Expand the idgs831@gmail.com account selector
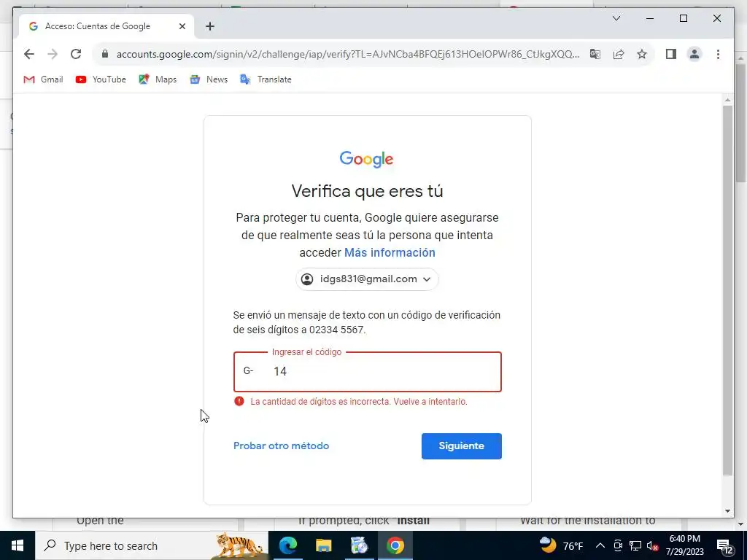 [x=367, y=279]
